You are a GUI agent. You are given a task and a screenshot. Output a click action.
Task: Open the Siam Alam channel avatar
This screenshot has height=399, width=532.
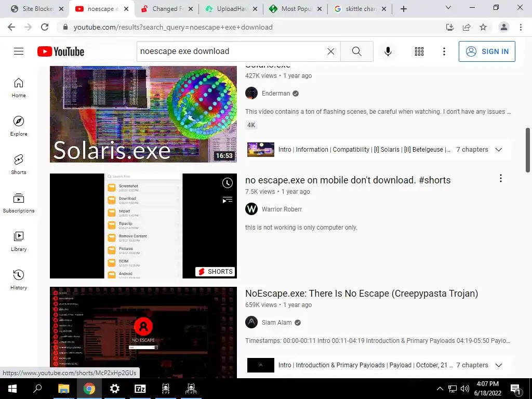251,322
